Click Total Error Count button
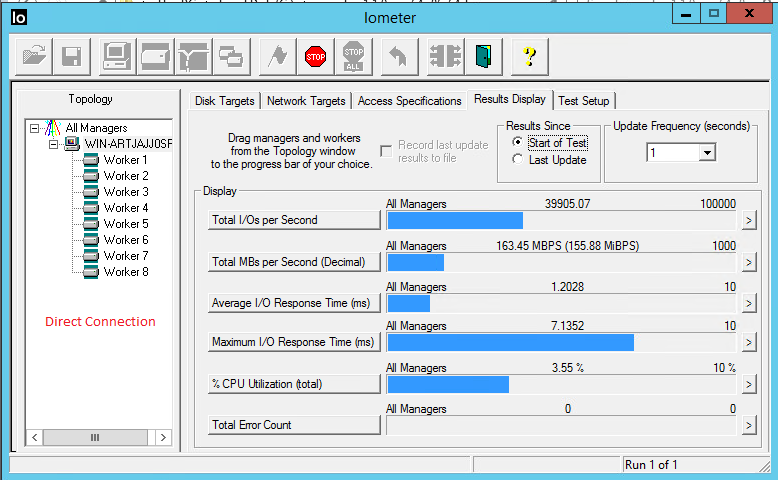Viewport: 778px width, 480px height. [x=294, y=425]
